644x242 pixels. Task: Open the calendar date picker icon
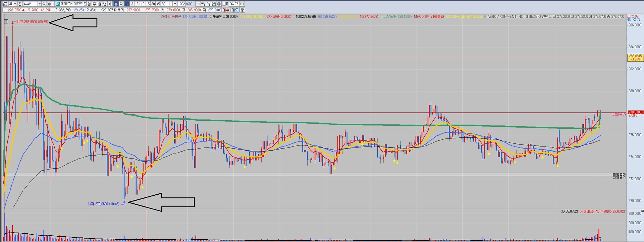tap(242, 4)
